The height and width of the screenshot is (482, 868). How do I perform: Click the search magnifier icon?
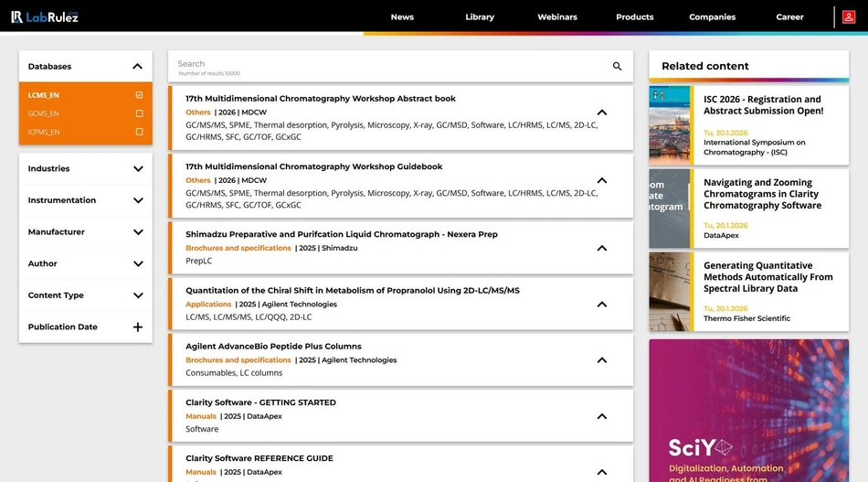(617, 67)
